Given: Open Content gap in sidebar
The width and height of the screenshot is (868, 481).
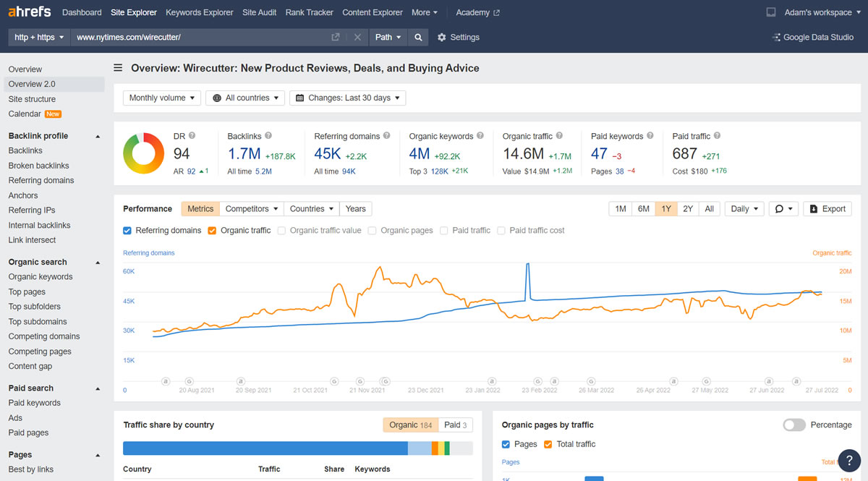Looking at the screenshot, I should coord(32,366).
